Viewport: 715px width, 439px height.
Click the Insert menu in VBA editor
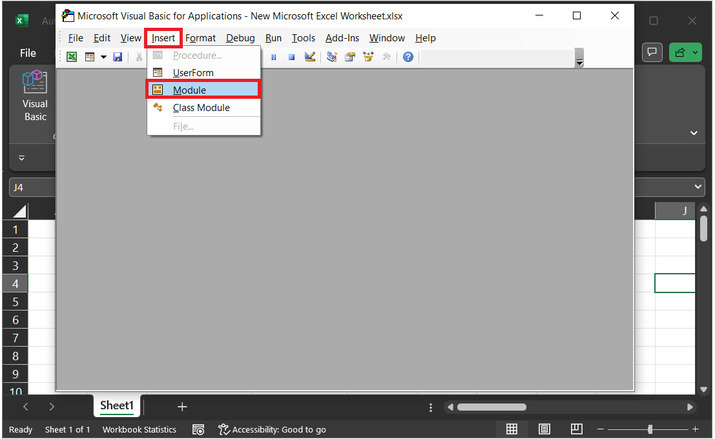163,38
